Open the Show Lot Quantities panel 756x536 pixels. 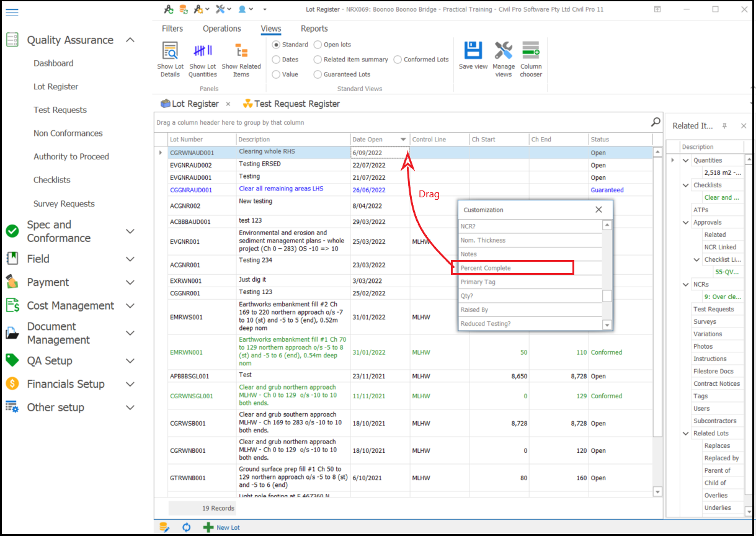pos(203,51)
